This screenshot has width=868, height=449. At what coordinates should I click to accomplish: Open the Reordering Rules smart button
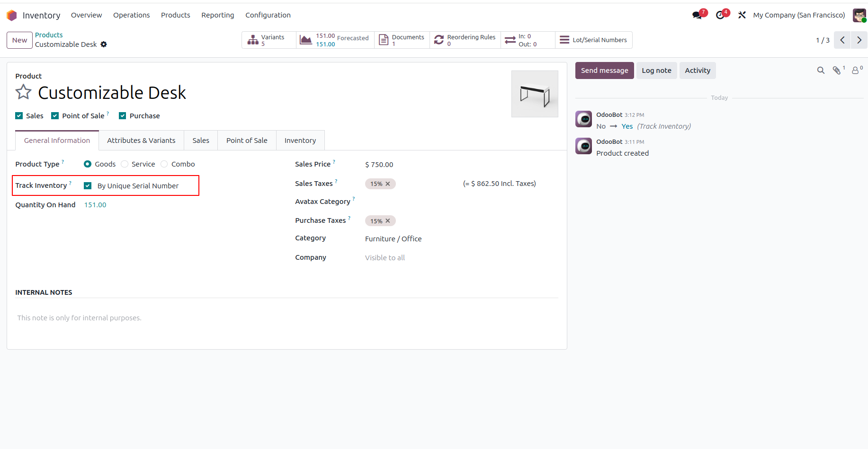point(465,40)
